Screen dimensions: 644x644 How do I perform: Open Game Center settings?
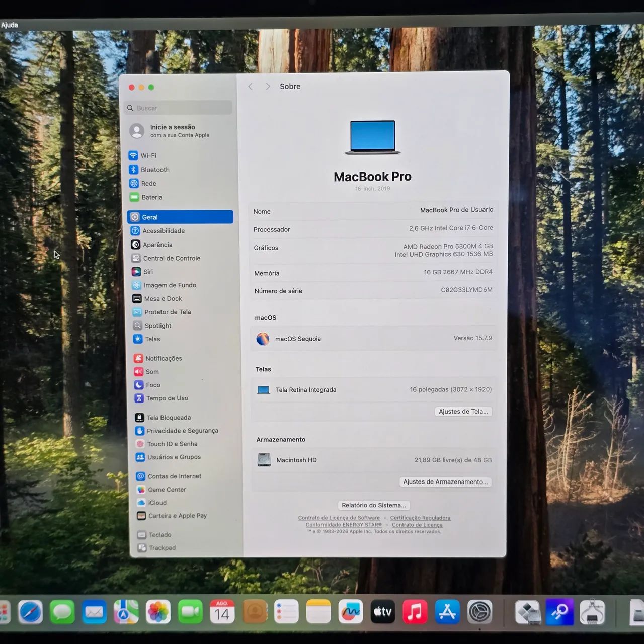pos(161,490)
